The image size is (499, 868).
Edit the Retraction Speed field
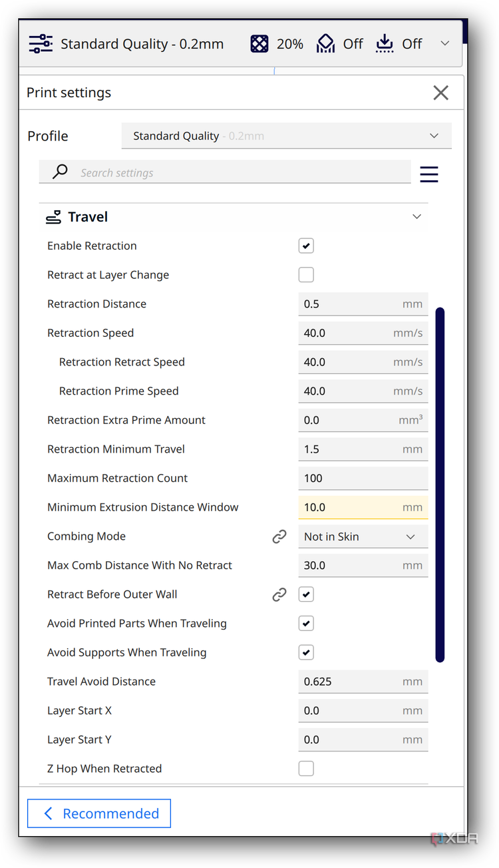coord(363,333)
